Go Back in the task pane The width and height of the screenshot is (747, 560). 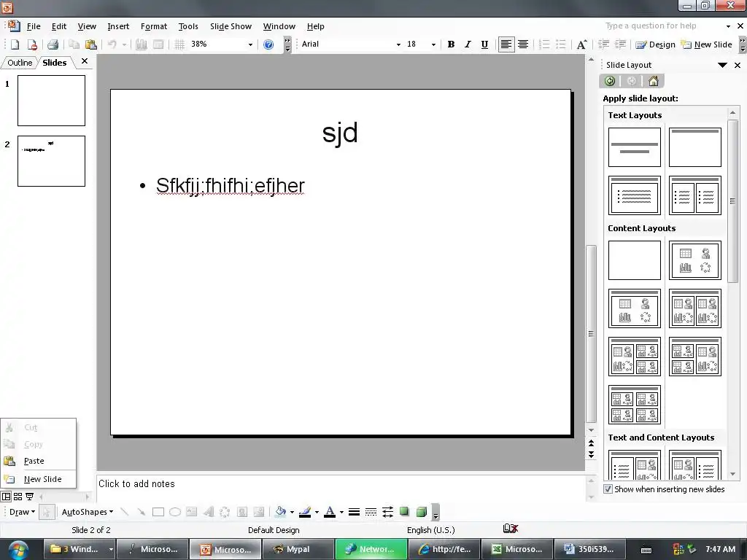(610, 81)
